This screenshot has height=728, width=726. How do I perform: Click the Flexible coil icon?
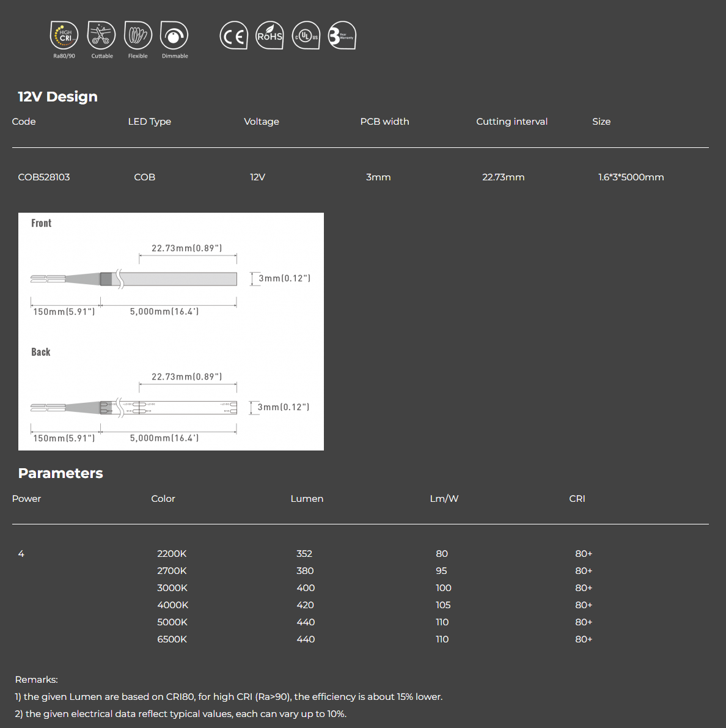(x=137, y=35)
